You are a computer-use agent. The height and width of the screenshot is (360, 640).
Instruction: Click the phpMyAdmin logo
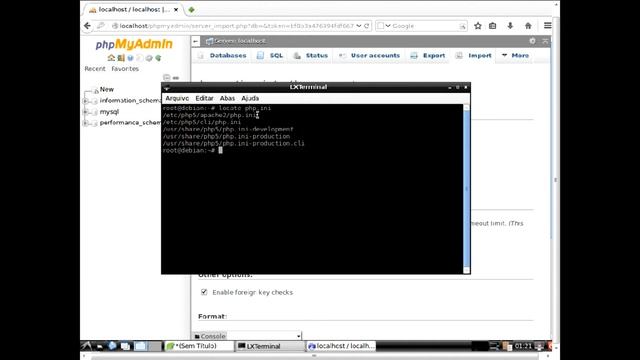(134, 44)
